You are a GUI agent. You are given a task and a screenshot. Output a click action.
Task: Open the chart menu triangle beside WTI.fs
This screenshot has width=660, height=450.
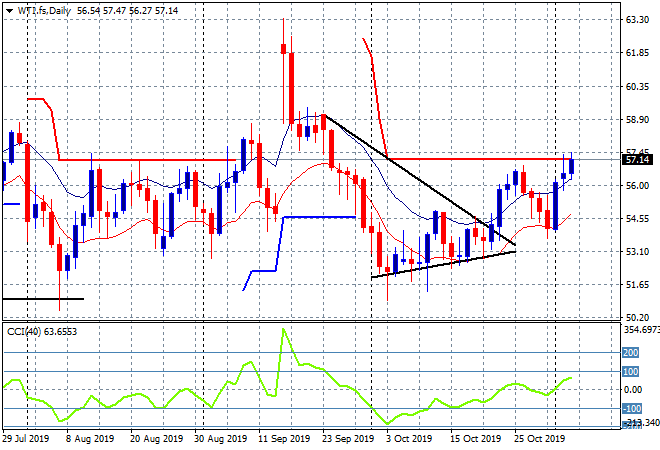pyautogui.click(x=9, y=11)
